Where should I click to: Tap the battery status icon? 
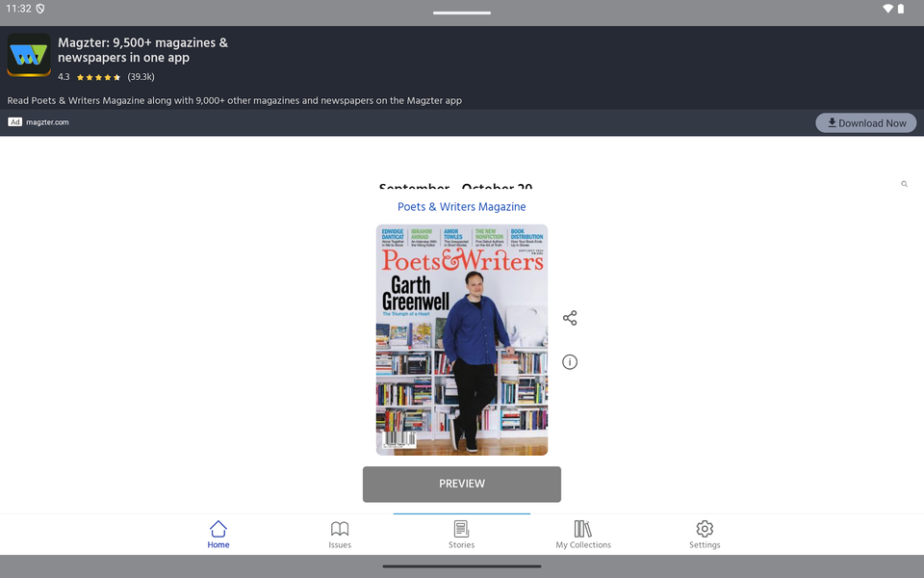[x=901, y=9]
